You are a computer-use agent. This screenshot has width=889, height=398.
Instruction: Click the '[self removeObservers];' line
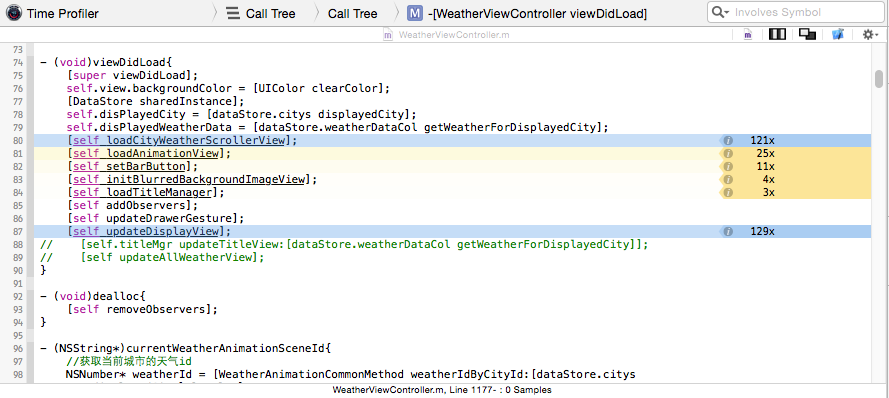(142, 310)
